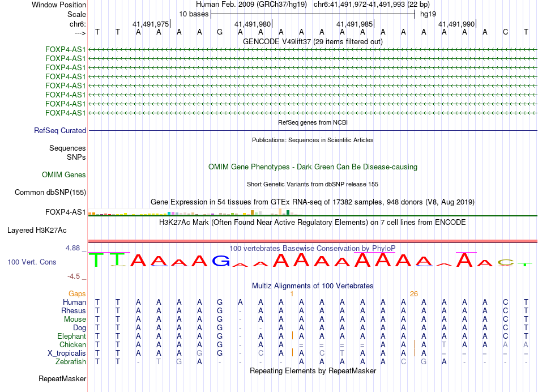This screenshot has height=392, width=538.
Task: Click the orange gap count 26
Action: coord(414,294)
